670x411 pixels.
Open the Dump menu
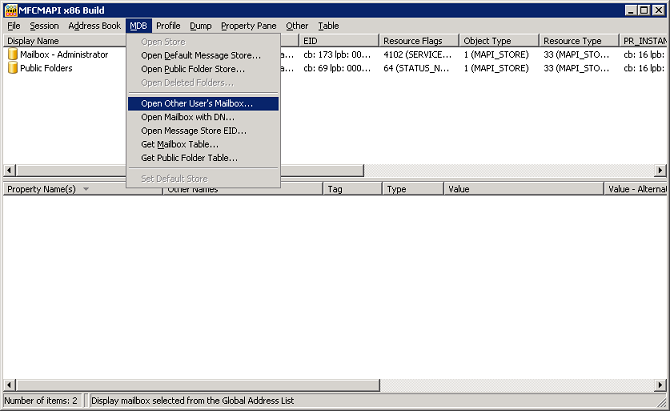coord(200,25)
